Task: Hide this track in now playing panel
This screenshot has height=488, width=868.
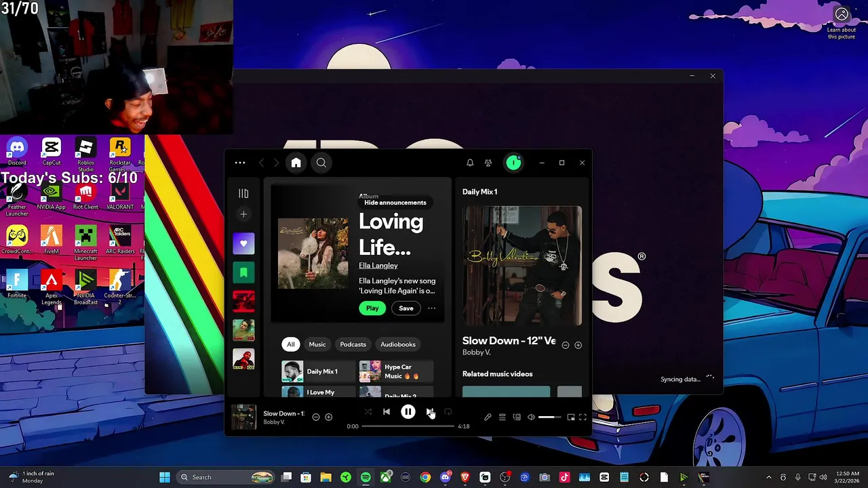Action: click(566, 345)
